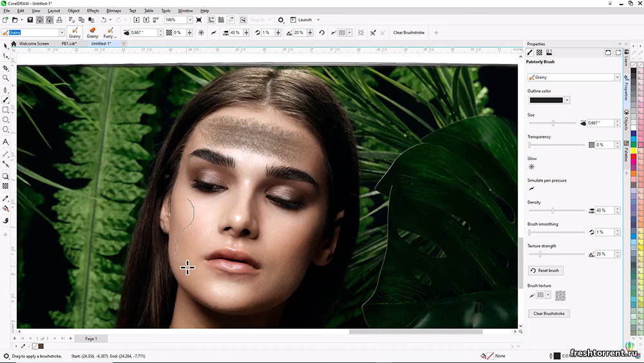The height and width of the screenshot is (363, 644).
Task: Click the Print icon in toolbar
Action: [x=59, y=20]
